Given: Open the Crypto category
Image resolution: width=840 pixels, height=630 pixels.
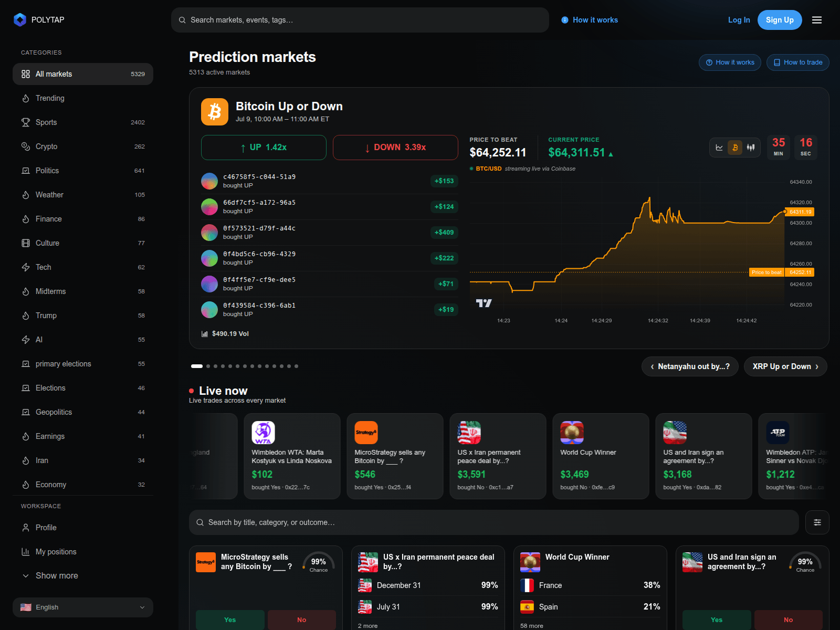Looking at the screenshot, I should coord(83,146).
